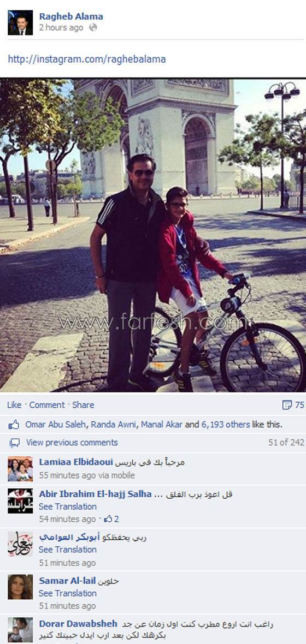
Task: Open Lamiaa Elbidaoui's avatar
Action: [20, 469]
